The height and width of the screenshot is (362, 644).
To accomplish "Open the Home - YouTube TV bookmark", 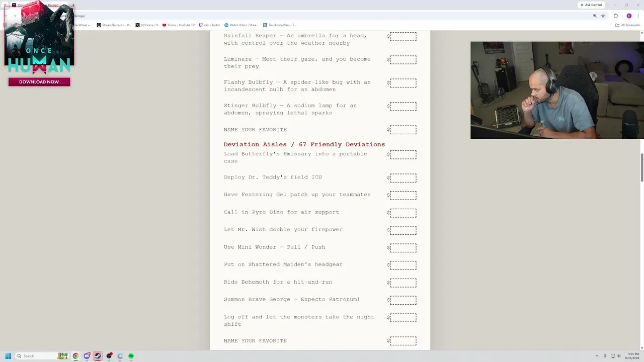I will coord(179,25).
